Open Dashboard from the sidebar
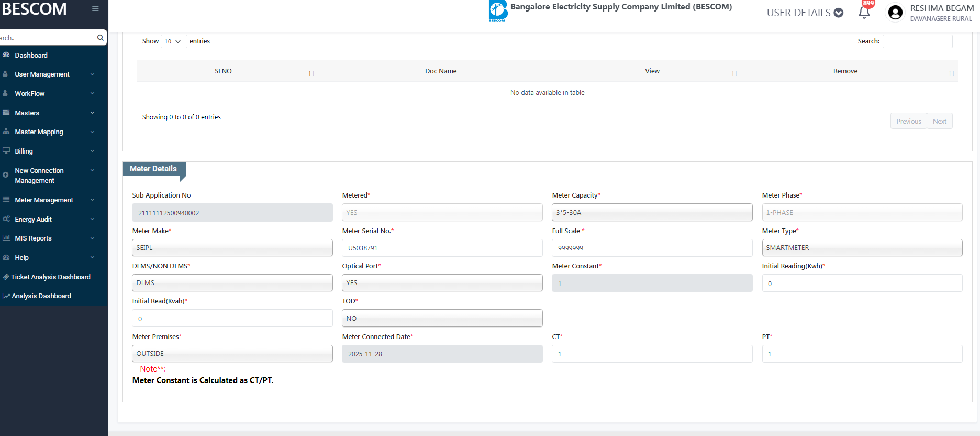This screenshot has width=980, height=436. (x=31, y=56)
